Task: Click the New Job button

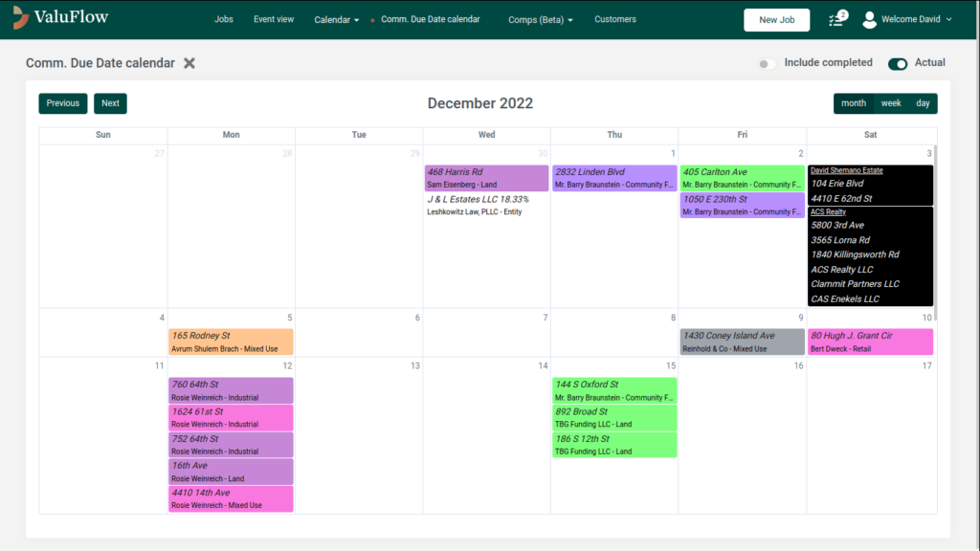Action: click(x=776, y=19)
